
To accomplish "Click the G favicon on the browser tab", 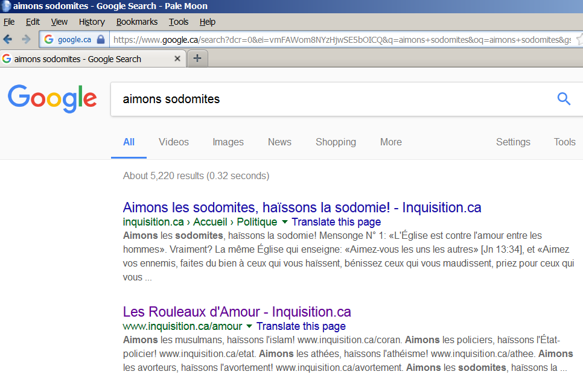I will click(x=6, y=58).
